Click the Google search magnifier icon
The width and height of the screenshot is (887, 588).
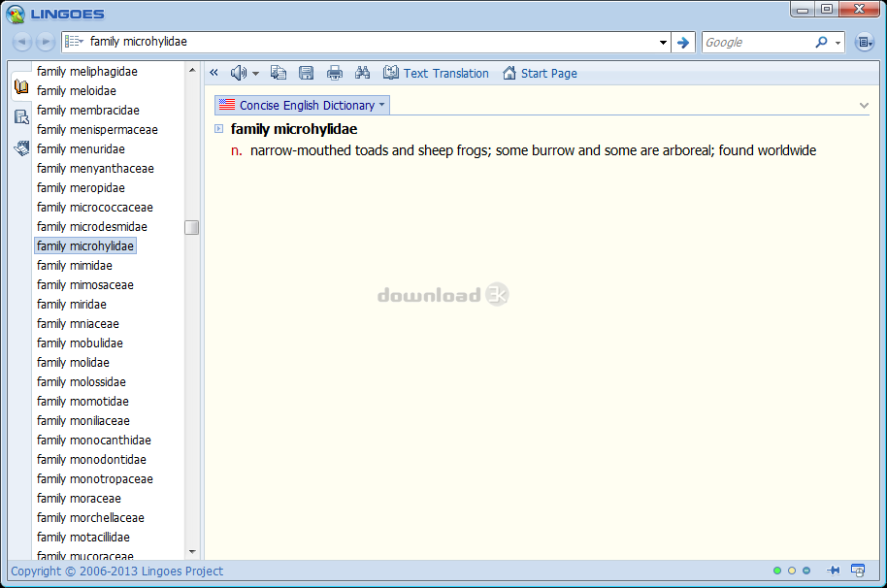(x=821, y=42)
